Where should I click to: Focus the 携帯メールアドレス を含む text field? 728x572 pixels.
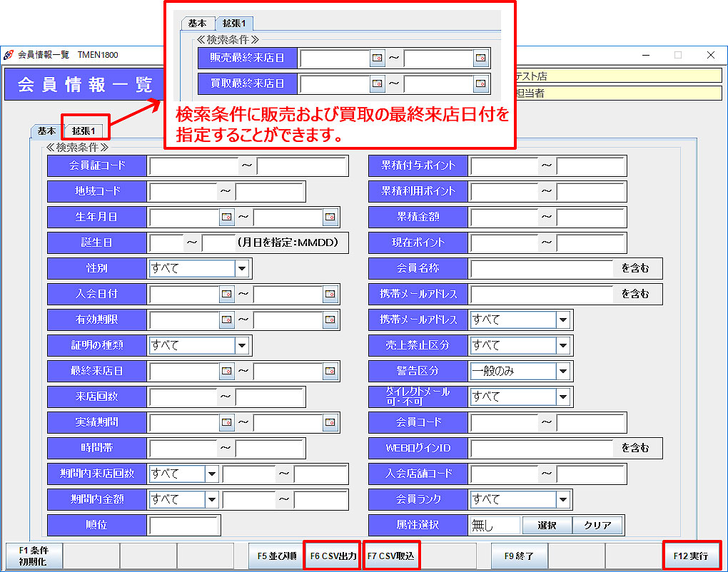click(x=541, y=294)
